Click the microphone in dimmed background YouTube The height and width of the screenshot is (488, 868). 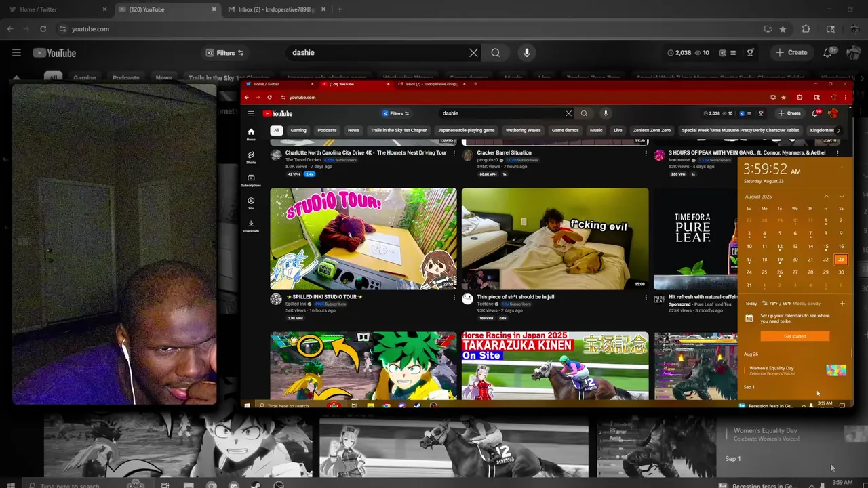[526, 52]
